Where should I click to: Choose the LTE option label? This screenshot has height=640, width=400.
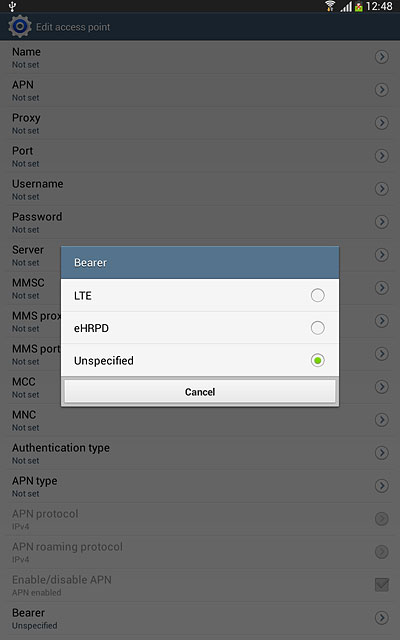[82, 296]
